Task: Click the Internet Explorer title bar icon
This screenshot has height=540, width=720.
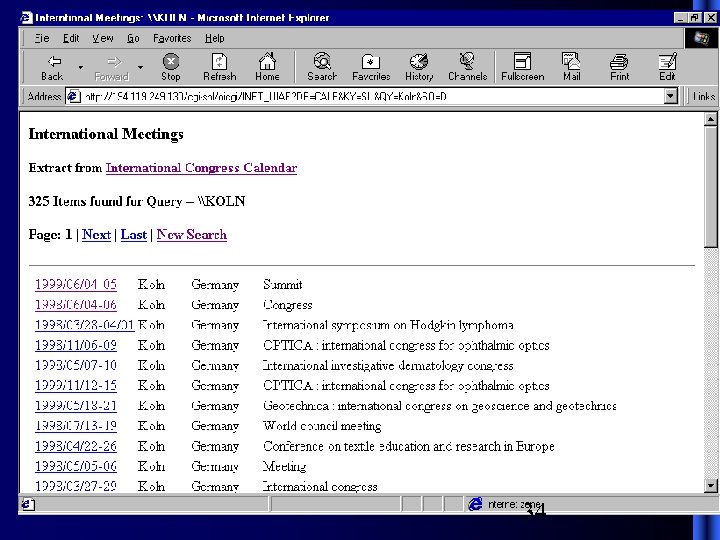Action: (27, 17)
